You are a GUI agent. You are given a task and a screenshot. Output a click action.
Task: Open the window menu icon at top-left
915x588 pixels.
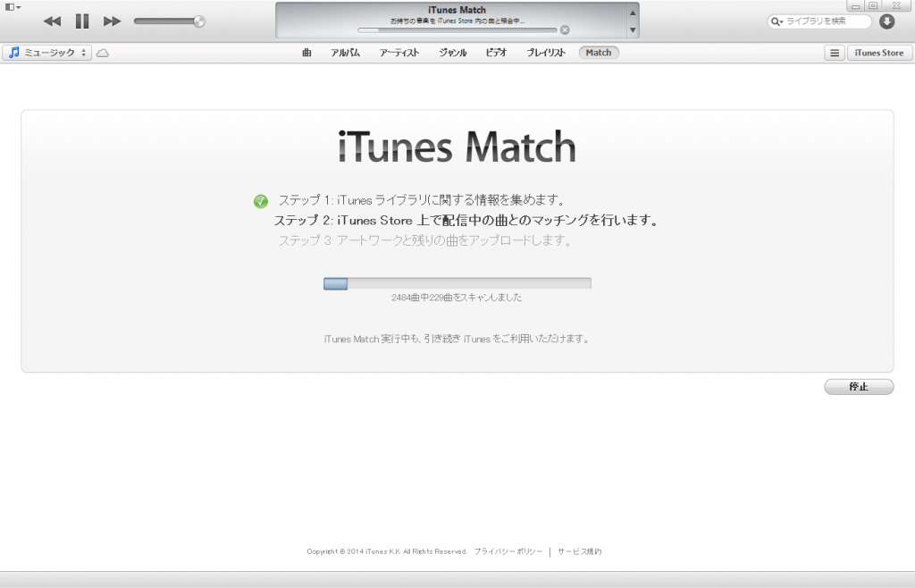tap(13, 7)
